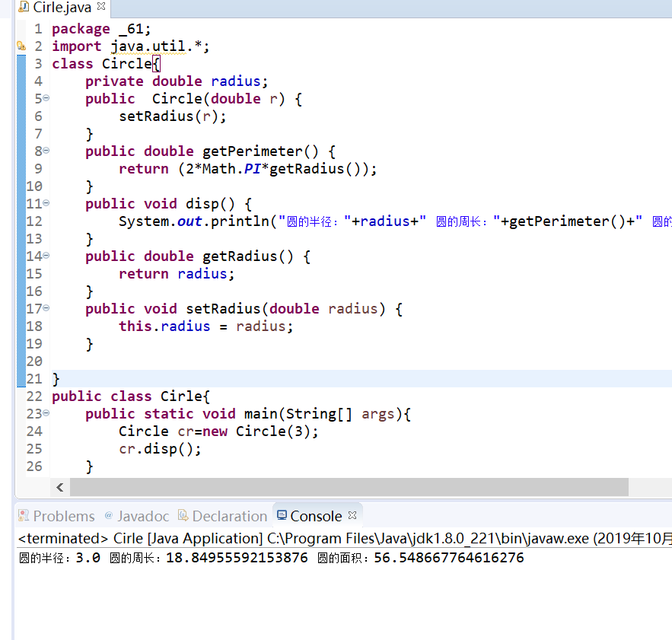Click 'cr.disp();' on line 25
The height and width of the screenshot is (640, 672).
160,449
